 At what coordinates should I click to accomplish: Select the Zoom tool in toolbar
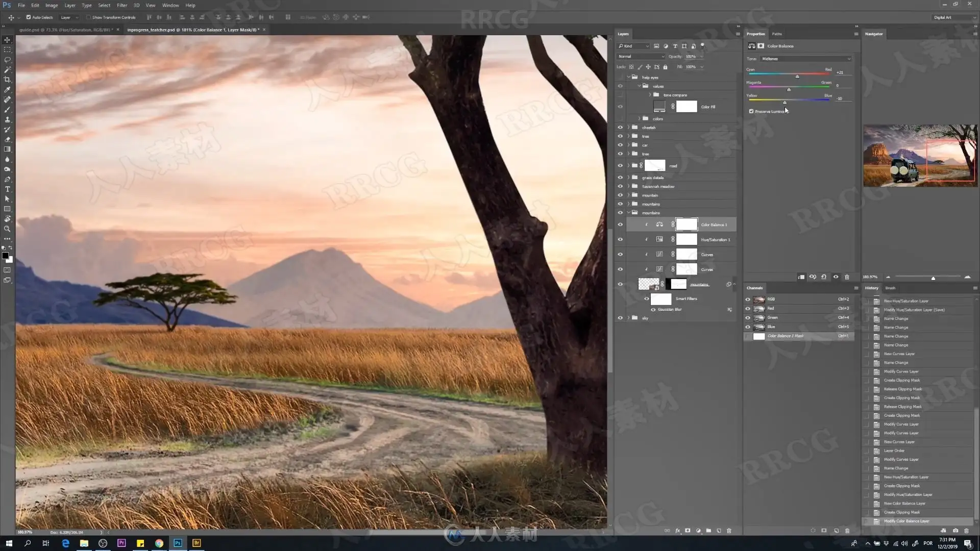click(7, 229)
